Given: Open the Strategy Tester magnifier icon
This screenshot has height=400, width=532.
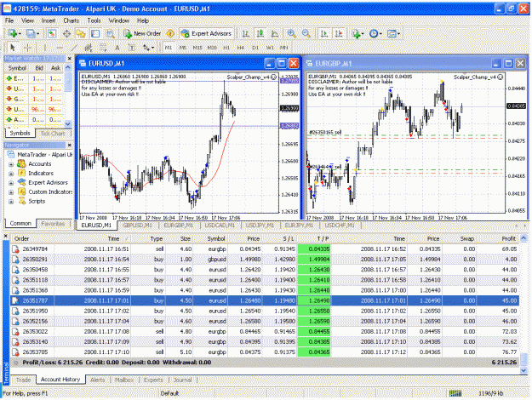Looking at the screenshot, I should pyautogui.click(x=110, y=33).
